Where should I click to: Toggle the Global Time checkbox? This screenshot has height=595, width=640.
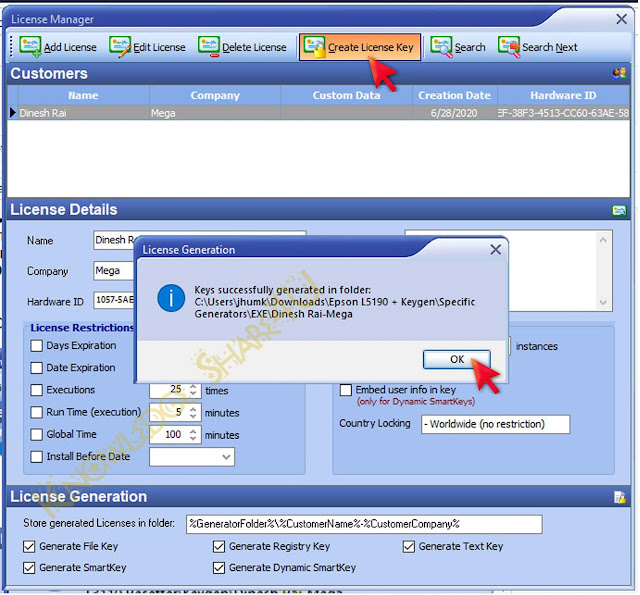(36, 434)
